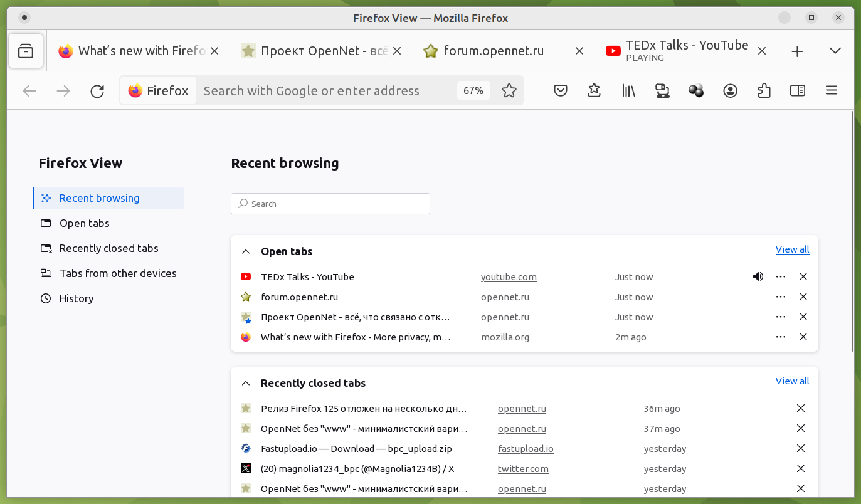This screenshot has height=504, width=861.
Task: Click the 67% zoom level indicator
Action: (473, 91)
